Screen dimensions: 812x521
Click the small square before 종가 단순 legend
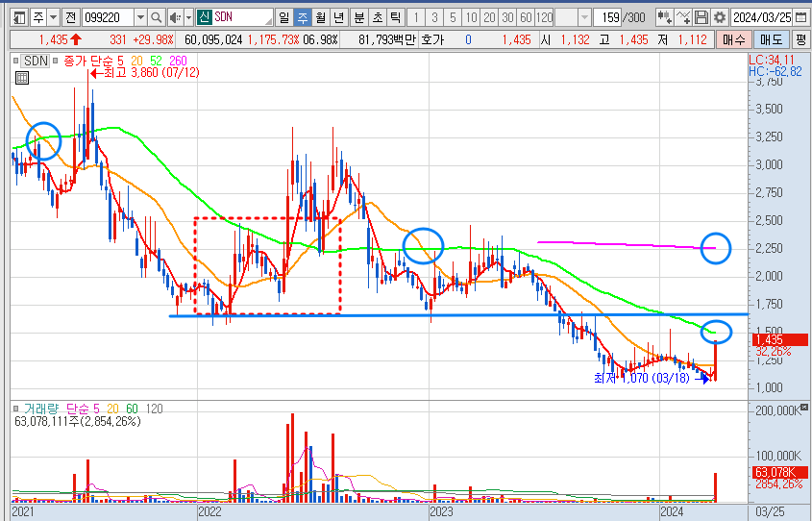(56, 61)
